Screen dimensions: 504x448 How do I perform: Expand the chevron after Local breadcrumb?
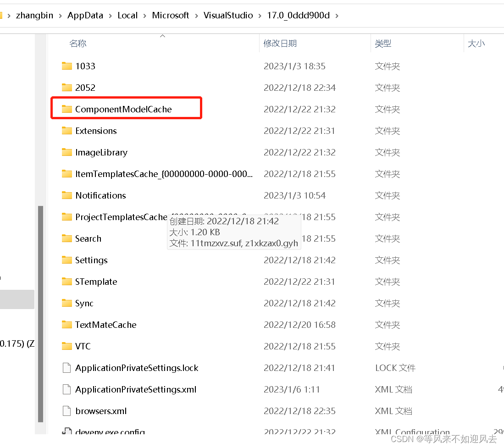coord(144,16)
